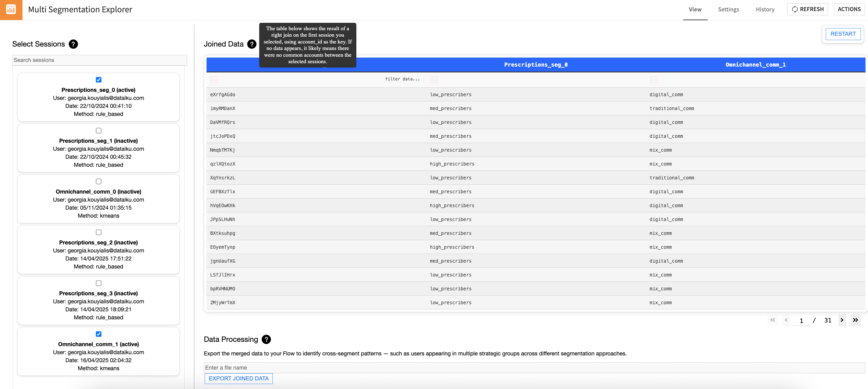
Task: Select the Prescriptions_seg_2 session checkbox
Action: [x=98, y=232]
